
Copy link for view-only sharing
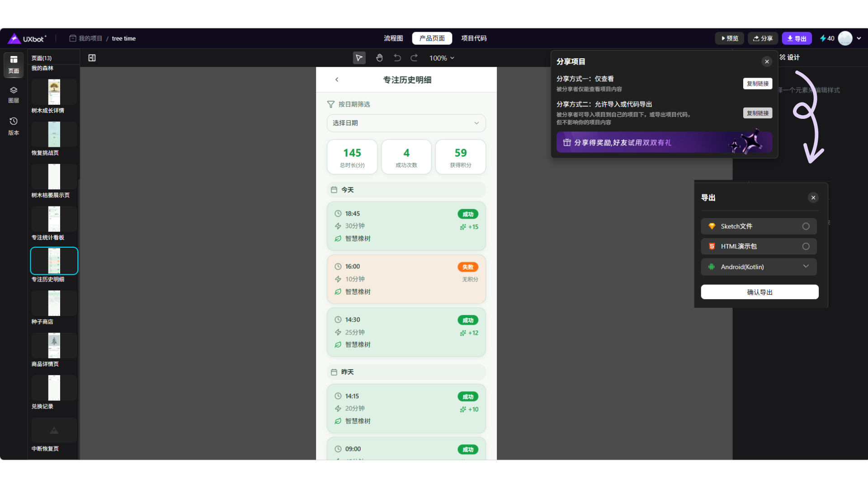(757, 84)
